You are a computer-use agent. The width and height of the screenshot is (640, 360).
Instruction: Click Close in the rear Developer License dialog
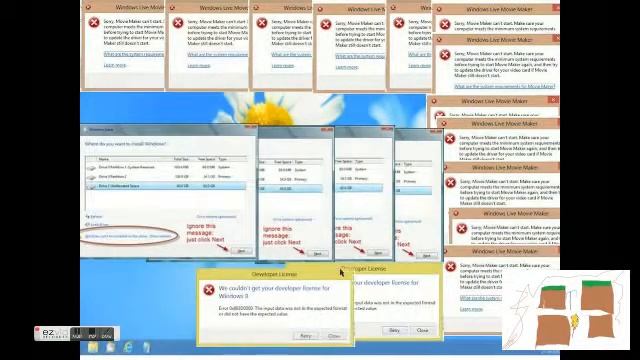(x=422, y=330)
